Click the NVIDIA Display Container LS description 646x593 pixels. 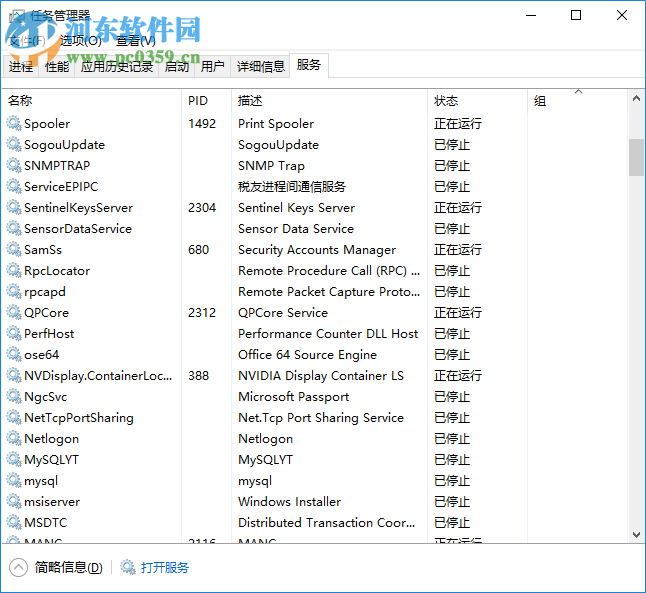pyautogui.click(x=321, y=376)
